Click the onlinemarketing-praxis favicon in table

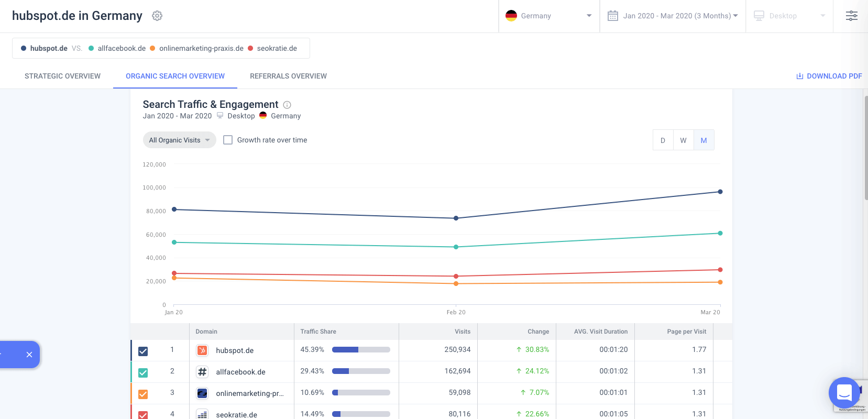click(202, 393)
